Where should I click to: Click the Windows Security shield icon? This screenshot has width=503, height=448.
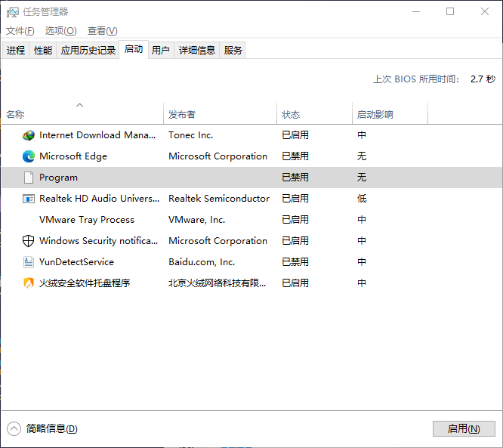[x=29, y=241]
